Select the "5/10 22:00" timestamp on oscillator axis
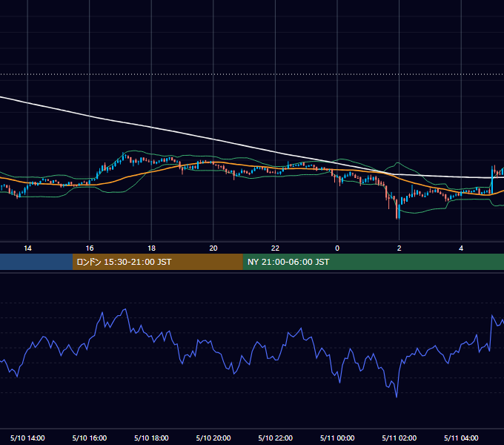Image resolution: width=504 pixels, height=445 pixels. pos(276,438)
